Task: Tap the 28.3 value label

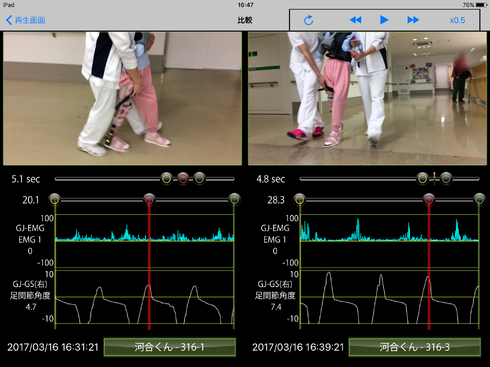Action: point(276,200)
